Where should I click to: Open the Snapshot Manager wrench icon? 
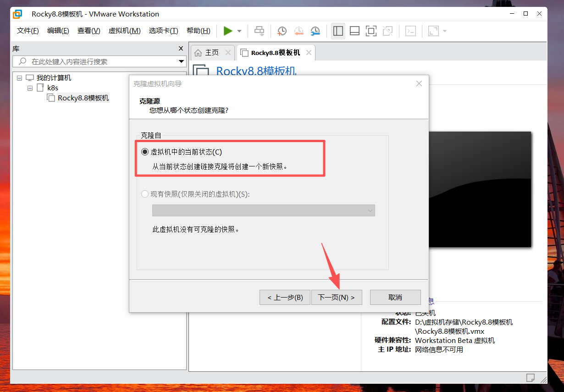315,31
